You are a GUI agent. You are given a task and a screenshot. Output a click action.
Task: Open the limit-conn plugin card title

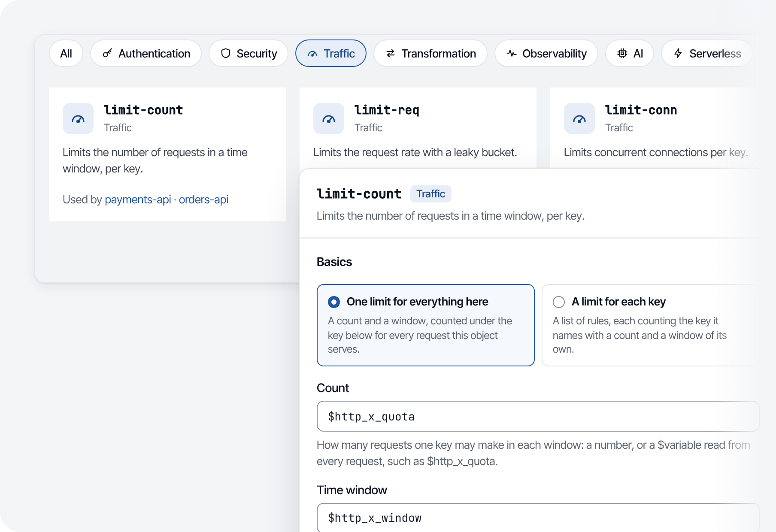[x=641, y=110]
